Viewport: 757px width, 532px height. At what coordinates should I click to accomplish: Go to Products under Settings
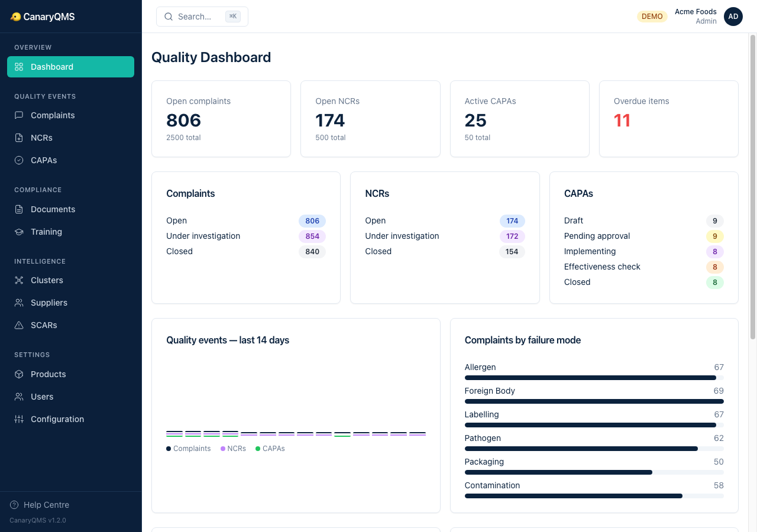70,374
